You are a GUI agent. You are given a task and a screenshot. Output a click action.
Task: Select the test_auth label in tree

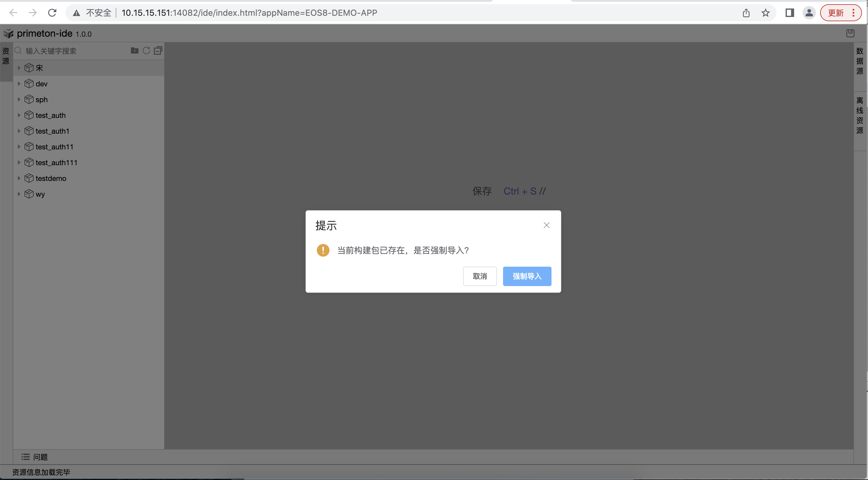coord(51,115)
